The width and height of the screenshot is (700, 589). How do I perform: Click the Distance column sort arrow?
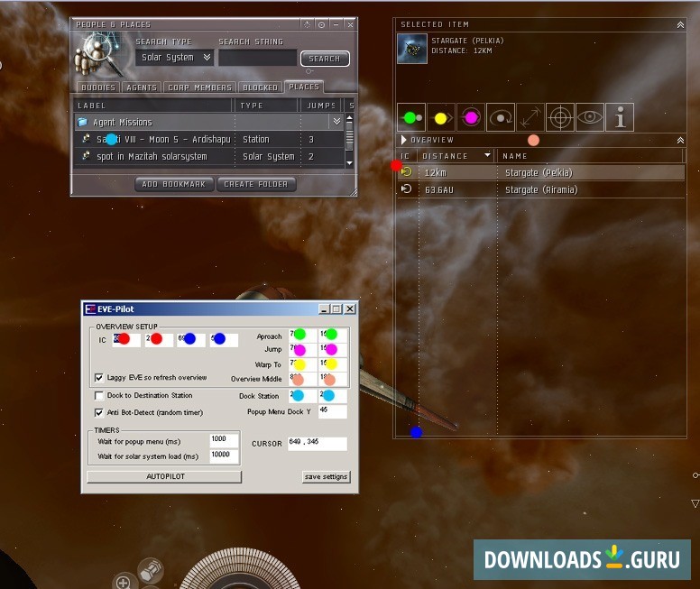(487, 155)
